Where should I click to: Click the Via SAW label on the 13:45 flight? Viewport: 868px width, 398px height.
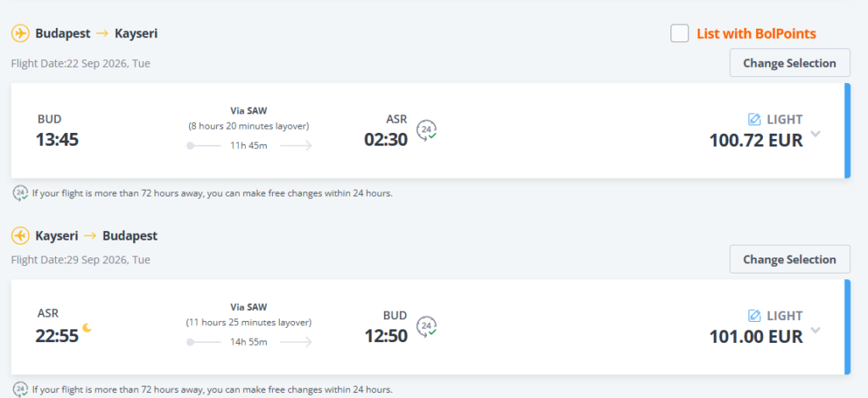[x=248, y=110]
